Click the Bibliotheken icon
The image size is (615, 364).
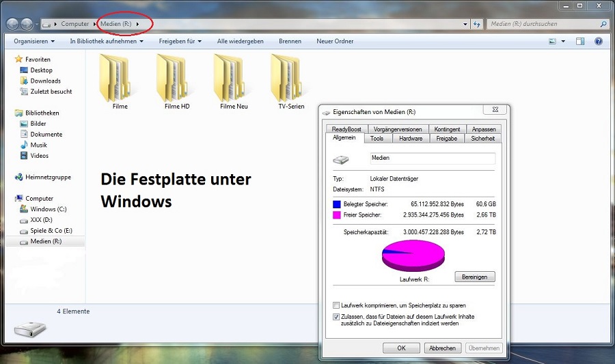point(18,113)
